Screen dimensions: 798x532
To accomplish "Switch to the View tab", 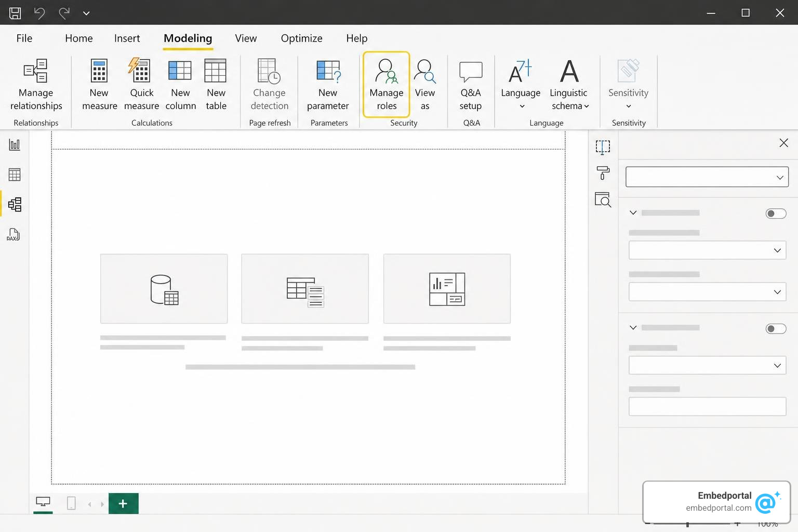I will pyautogui.click(x=246, y=38).
